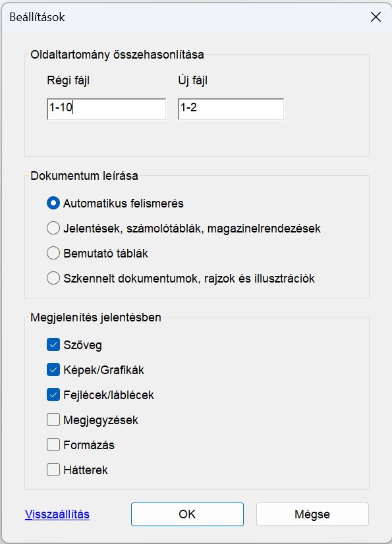The image size is (392, 544).
Task: Check the Formázás option
Action: point(53,445)
